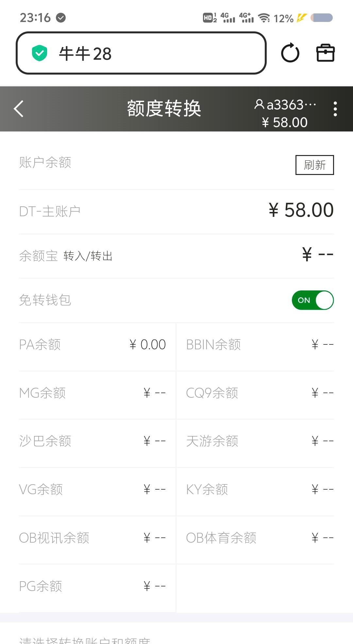Choose the PG余额 balance cell
Screen dimensions: 353x644
tap(92, 586)
